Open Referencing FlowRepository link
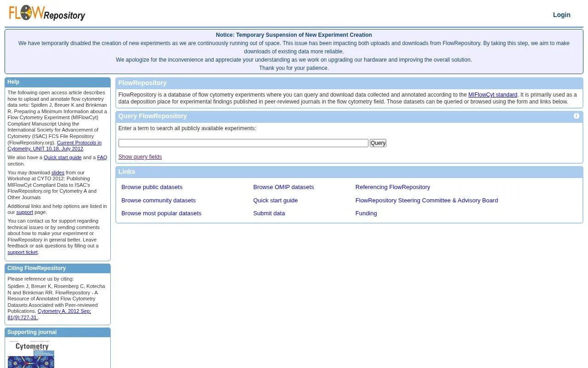588x368 pixels. 393,187
